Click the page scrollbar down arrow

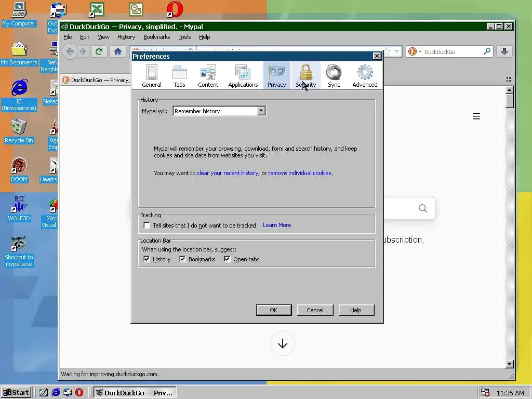[x=509, y=364]
